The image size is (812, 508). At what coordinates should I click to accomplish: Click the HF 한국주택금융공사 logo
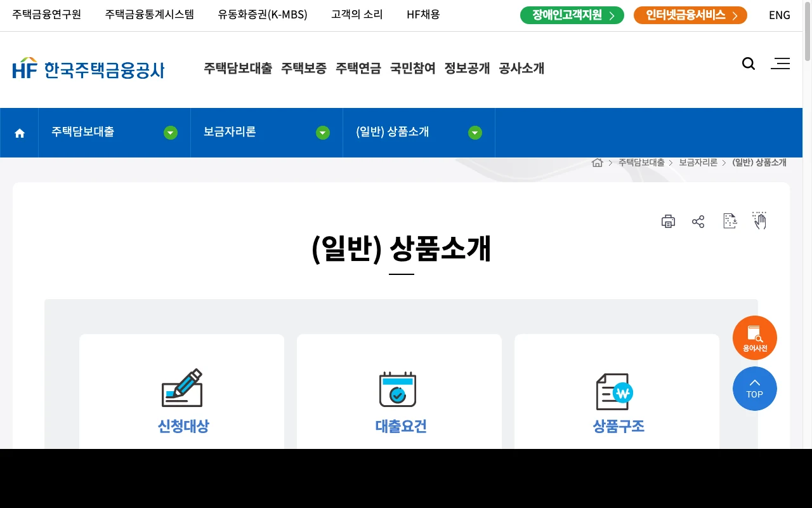point(88,68)
